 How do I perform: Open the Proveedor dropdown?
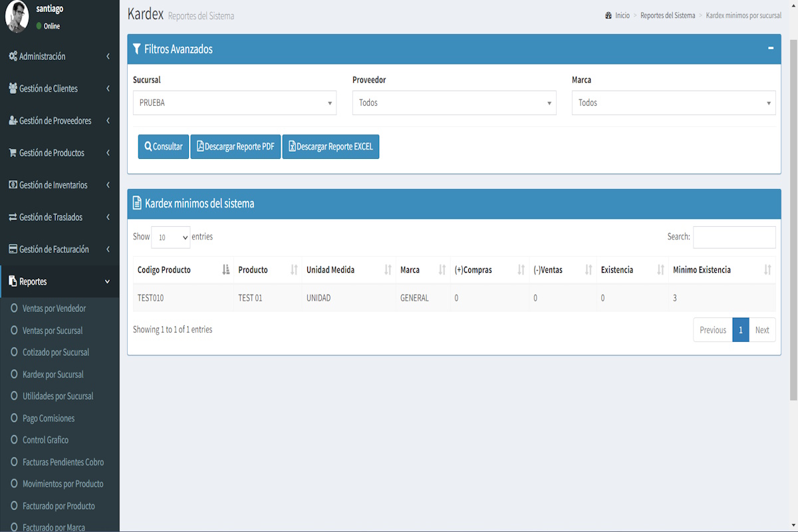coord(454,103)
